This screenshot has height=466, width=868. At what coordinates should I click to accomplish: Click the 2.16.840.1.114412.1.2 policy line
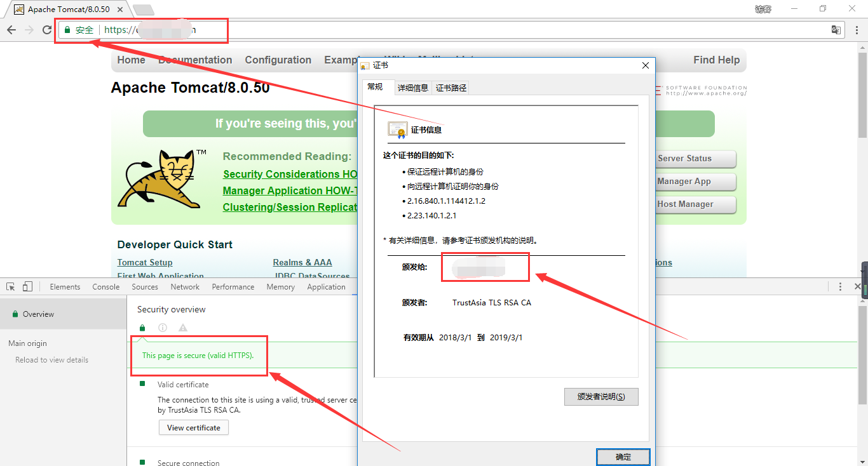tap(447, 201)
